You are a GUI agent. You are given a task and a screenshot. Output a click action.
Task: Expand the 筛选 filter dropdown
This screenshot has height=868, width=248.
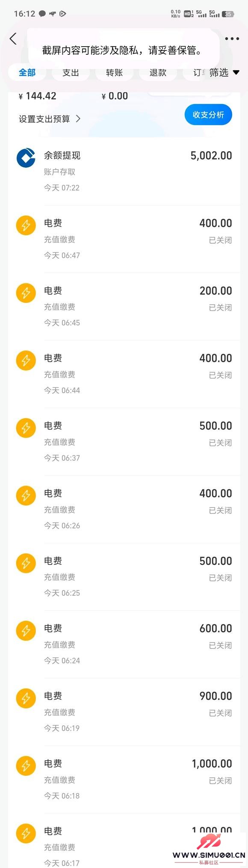(224, 72)
